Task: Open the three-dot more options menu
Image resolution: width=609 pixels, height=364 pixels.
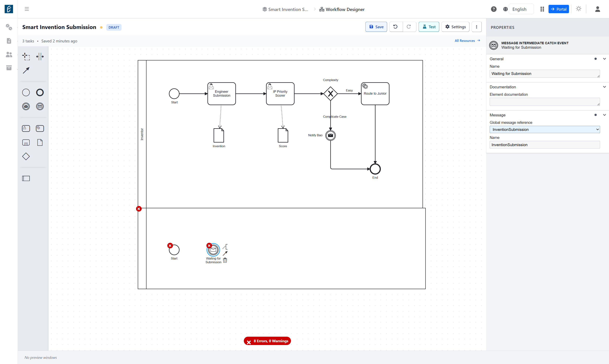Action: pyautogui.click(x=476, y=27)
